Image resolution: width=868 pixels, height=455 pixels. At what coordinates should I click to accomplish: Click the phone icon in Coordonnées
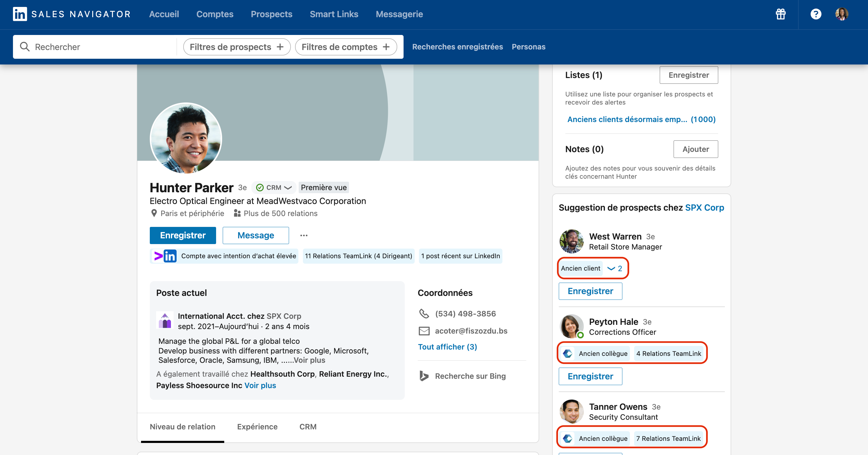click(424, 314)
